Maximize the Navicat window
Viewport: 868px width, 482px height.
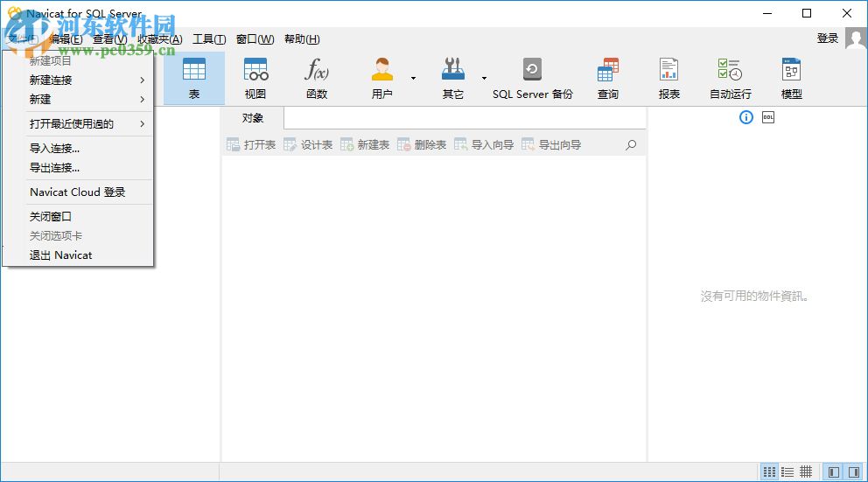click(807, 13)
